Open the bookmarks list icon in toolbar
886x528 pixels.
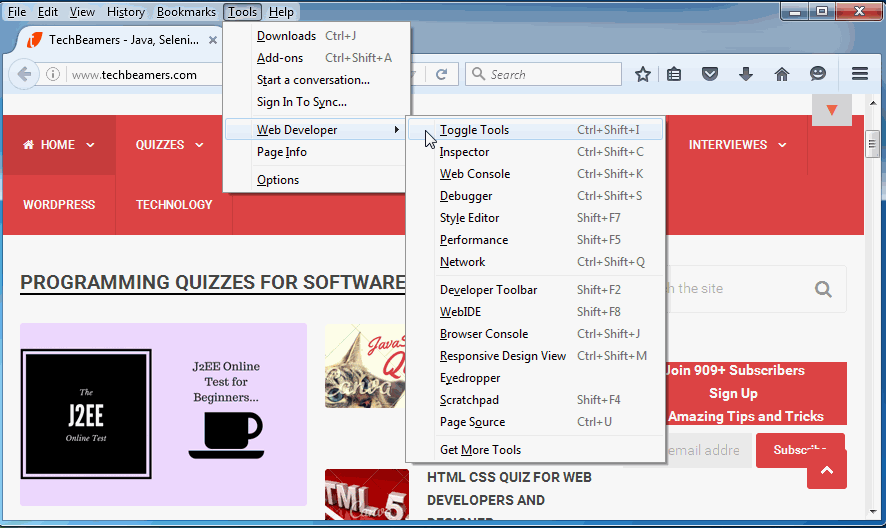[x=674, y=74]
